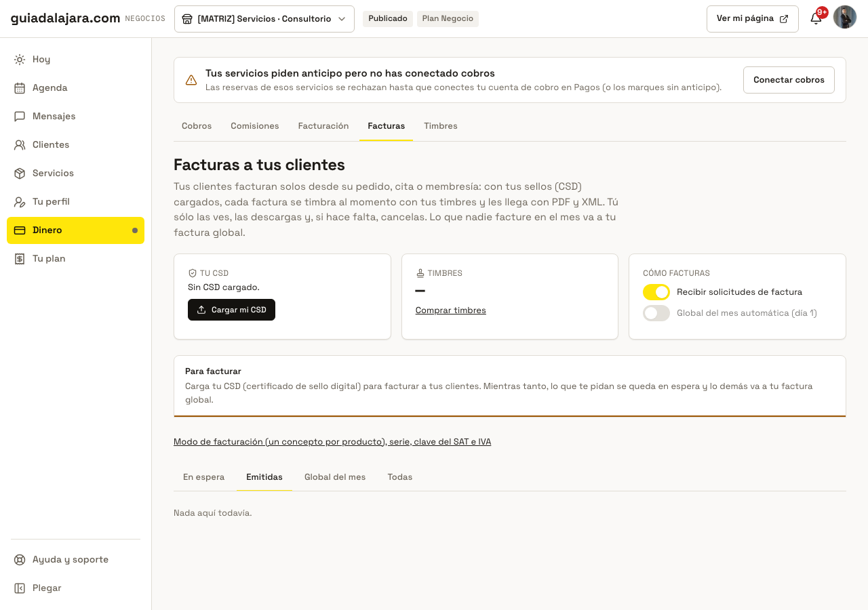Viewport: 868px width, 610px height.
Task: Open the Hoy sidebar item
Action: pyautogui.click(x=76, y=60)
